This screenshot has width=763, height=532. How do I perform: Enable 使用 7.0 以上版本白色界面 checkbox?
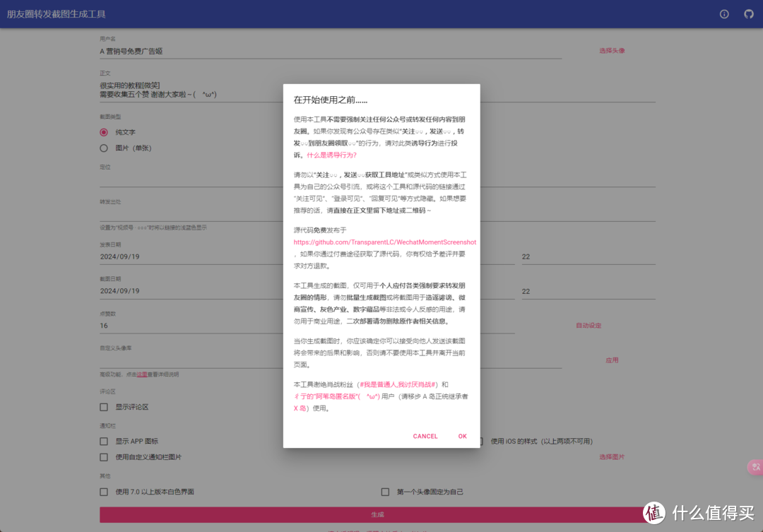pos(104,492)
